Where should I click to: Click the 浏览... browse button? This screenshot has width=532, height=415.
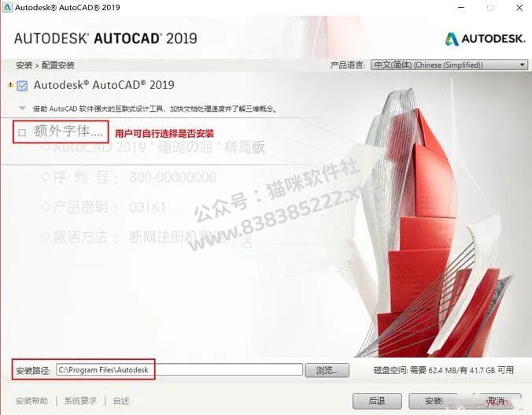click(327, 370)
